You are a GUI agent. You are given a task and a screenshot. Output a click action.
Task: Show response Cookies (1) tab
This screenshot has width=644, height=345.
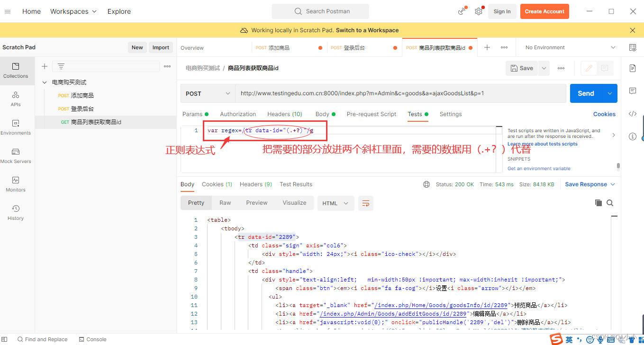click(217, 184)
